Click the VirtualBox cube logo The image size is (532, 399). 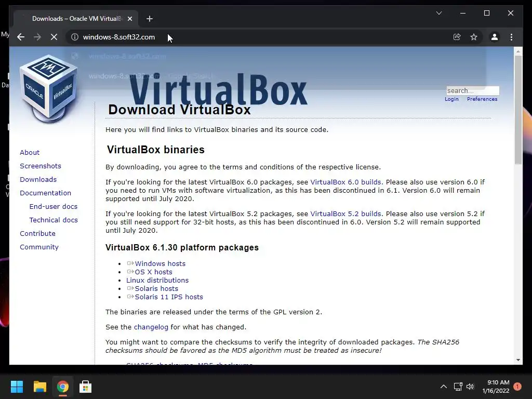pyautogui.click(x=48, y=88)
